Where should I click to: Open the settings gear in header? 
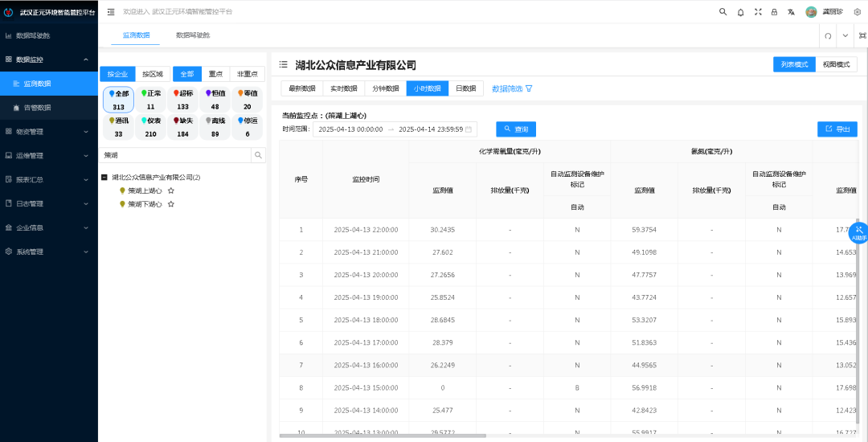click(857, 12)
